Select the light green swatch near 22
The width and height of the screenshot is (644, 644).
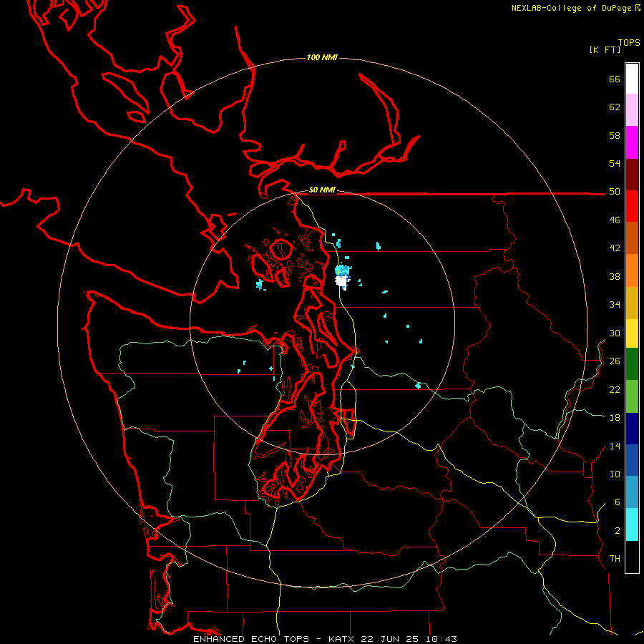click(632, 396)
